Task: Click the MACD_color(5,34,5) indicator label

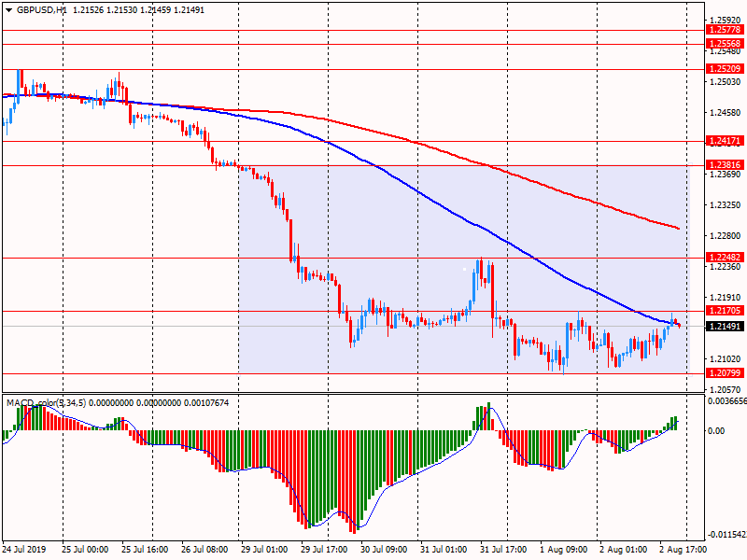Action: (x=46, y=403)
